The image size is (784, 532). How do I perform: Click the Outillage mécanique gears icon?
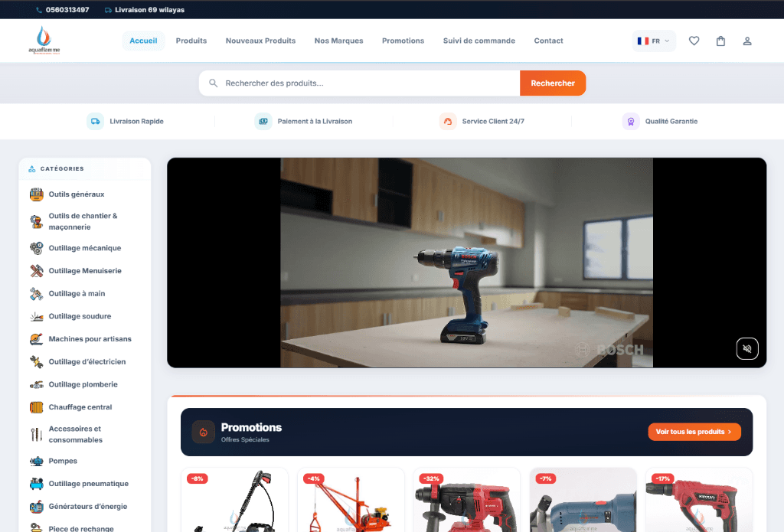[37, 248]
